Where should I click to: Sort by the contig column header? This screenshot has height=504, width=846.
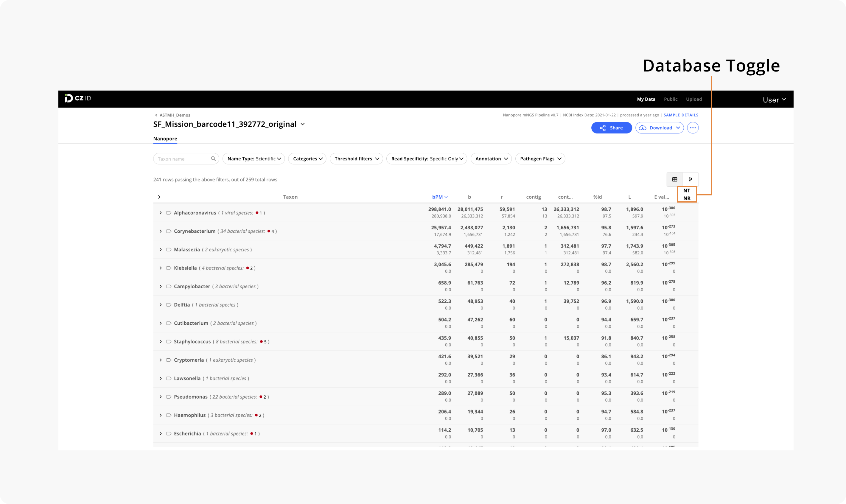point(533,197)
